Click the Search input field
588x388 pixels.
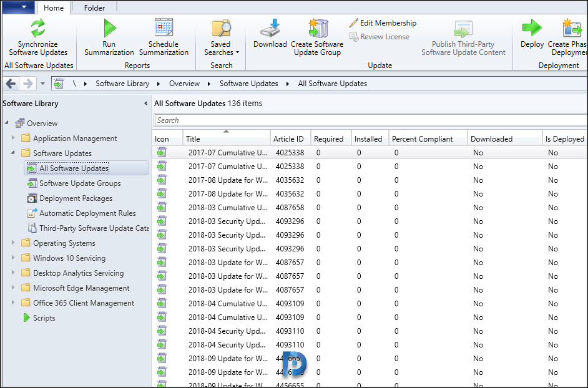point(370,120)
